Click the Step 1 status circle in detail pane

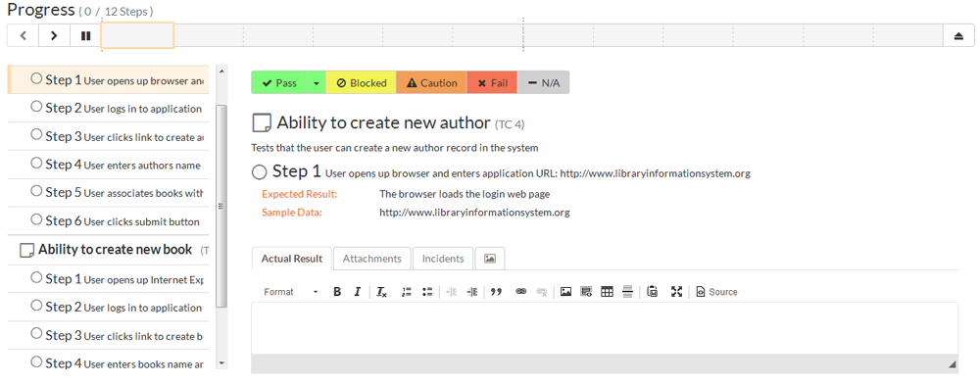[x=259, y=172]
